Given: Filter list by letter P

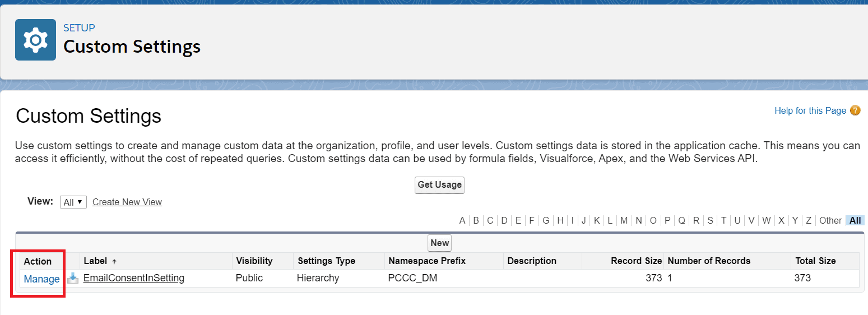Looking at the screenshot, I should point(667,220).
